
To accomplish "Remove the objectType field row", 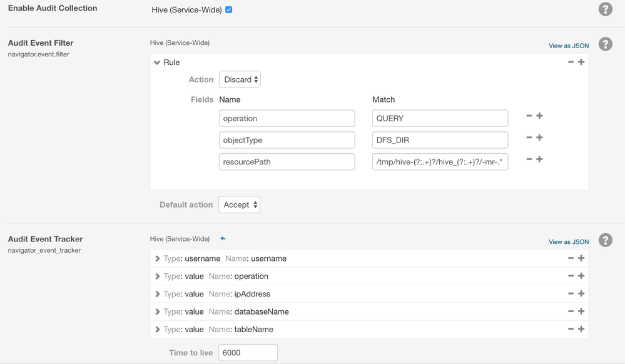I will point(529,138).
